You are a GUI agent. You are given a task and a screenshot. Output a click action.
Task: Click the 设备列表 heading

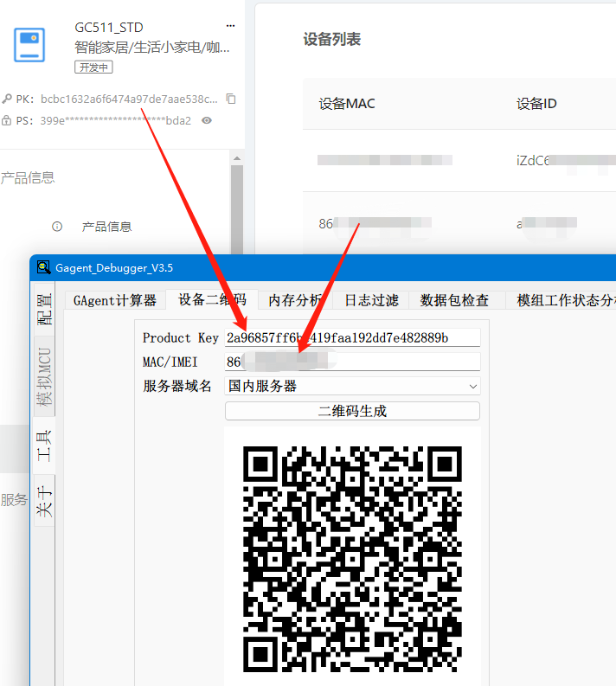point(332,40)
